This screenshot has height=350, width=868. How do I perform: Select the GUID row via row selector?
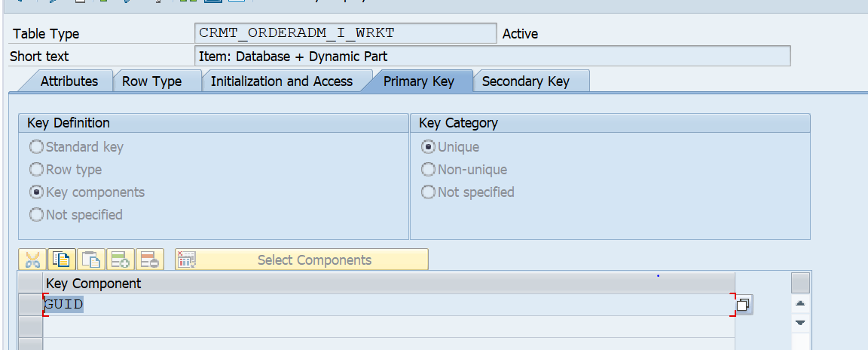tap(30, 305)
